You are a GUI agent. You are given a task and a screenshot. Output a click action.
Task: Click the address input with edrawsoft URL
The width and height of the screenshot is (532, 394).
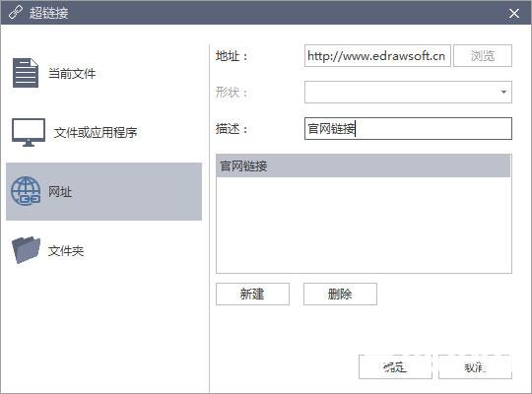tap(377, 56)
